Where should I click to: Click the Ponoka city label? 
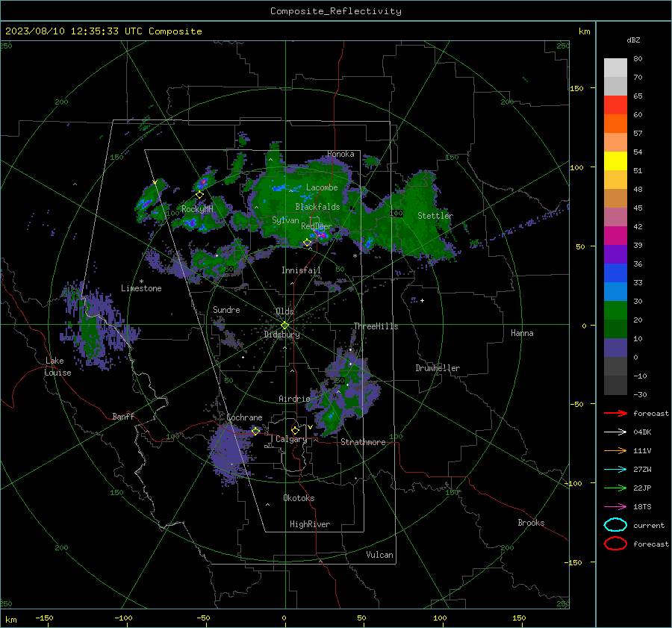pos(340,154)
